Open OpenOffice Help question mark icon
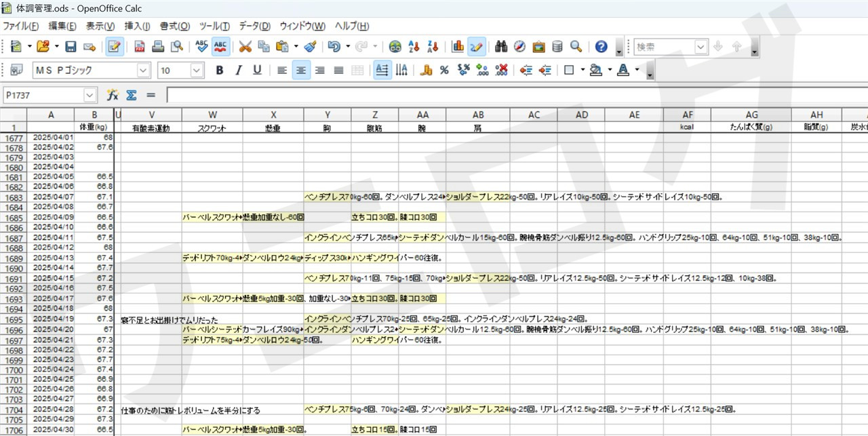The height and width of the screenshot is (436, 868). pos(601,47)
